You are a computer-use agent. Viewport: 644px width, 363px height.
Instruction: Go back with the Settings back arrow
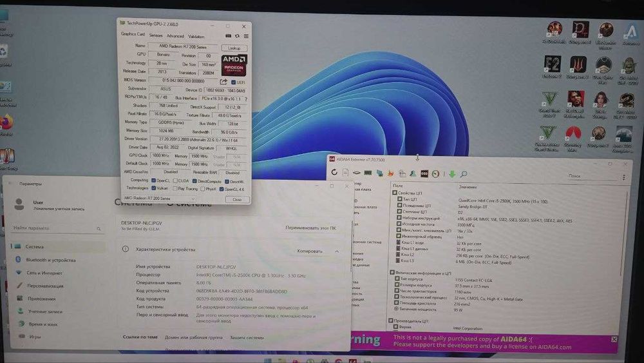(11, 183)
